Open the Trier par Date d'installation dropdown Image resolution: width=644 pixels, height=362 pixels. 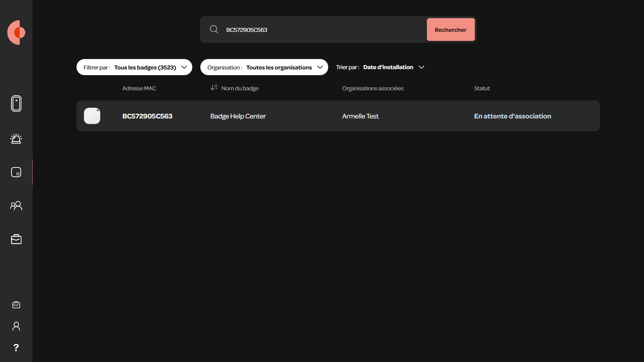pyautogui.click(x=381, y=67)
